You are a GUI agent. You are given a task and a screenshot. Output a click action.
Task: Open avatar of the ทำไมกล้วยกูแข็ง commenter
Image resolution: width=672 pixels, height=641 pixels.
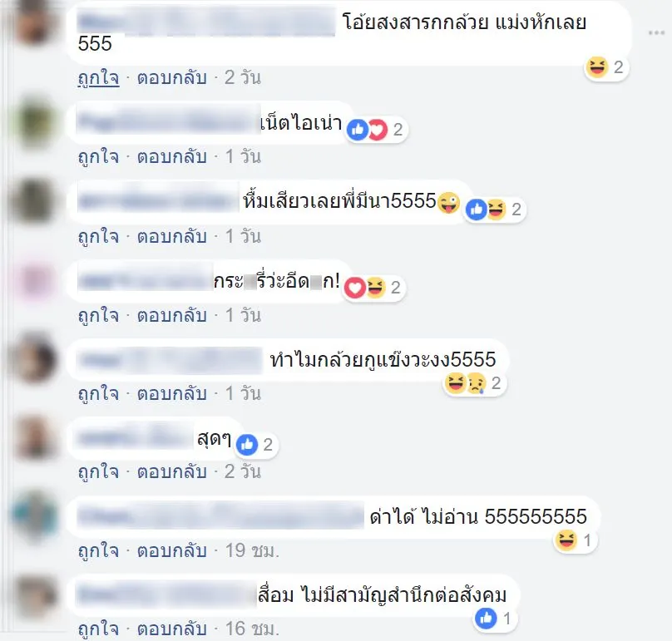tap(35, 359)
